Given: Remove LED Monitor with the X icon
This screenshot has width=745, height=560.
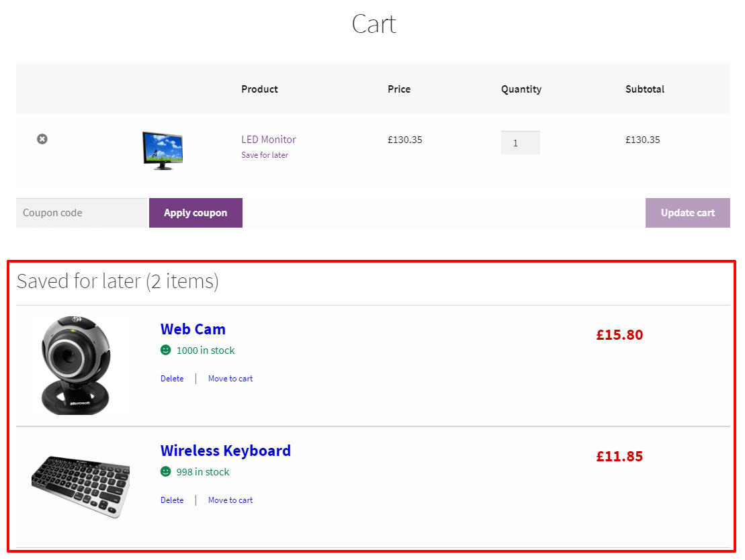Looking at the screenshot, I should pyautogui.click(x=42, y=139).
